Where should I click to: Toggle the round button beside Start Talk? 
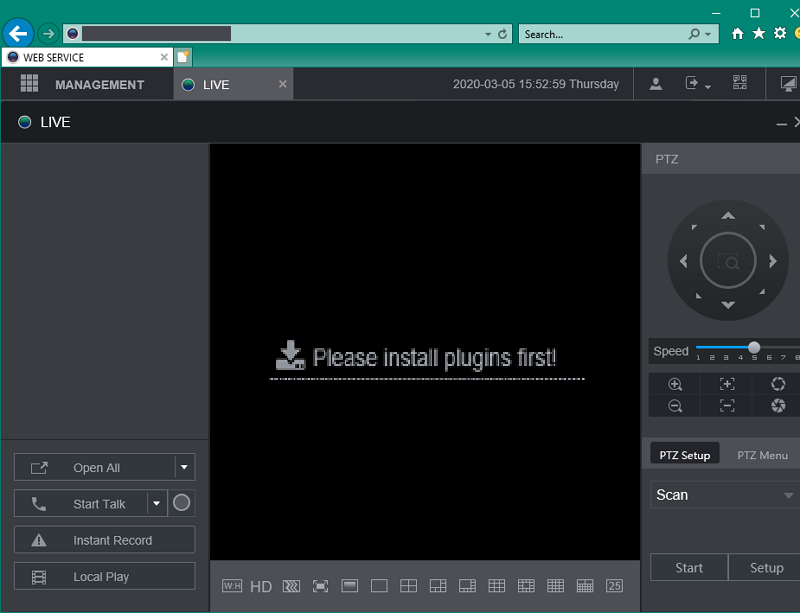(181, 503)
